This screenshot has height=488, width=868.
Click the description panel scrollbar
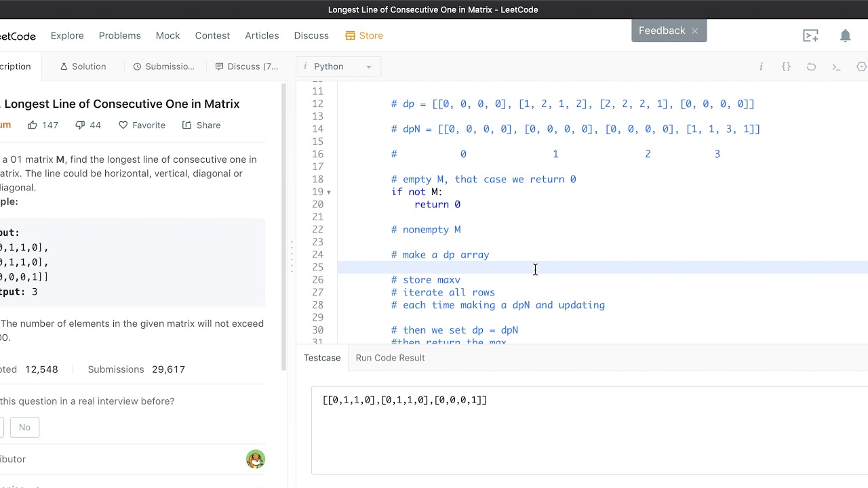point(284,226)
